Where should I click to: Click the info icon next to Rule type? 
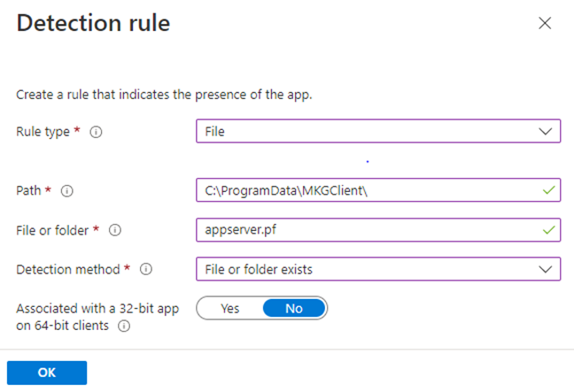click(x=97, y=132)
